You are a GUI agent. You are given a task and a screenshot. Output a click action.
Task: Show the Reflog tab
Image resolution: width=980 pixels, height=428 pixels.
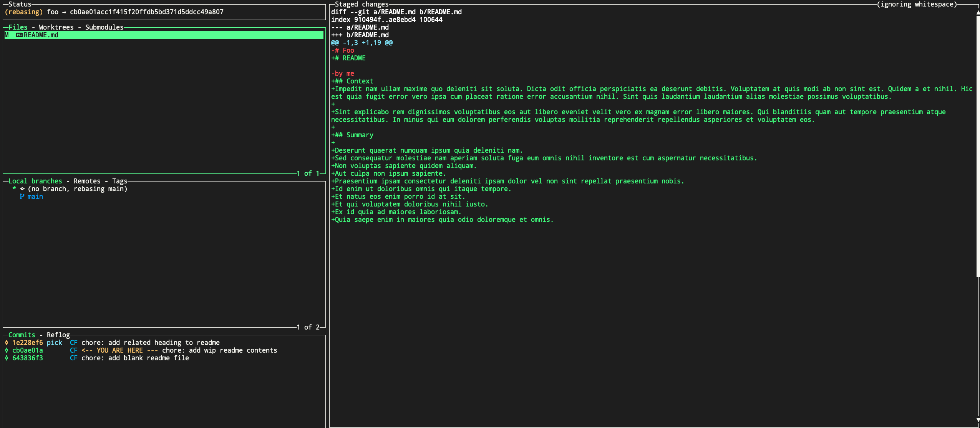[58, 335]
